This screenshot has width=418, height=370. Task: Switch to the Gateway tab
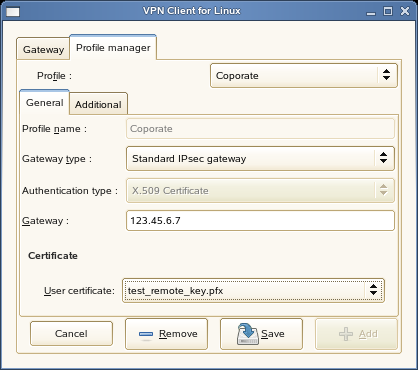click(43, 49)
